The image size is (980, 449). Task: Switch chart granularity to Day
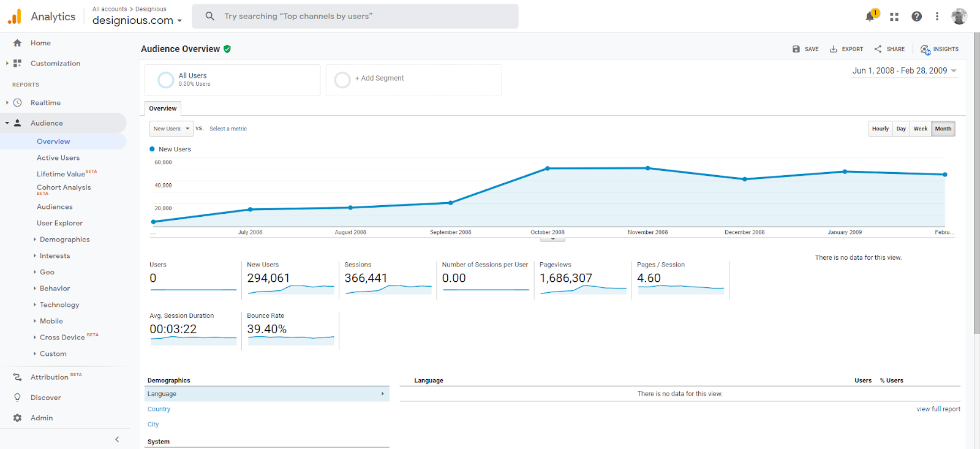(x=901, y=129)
